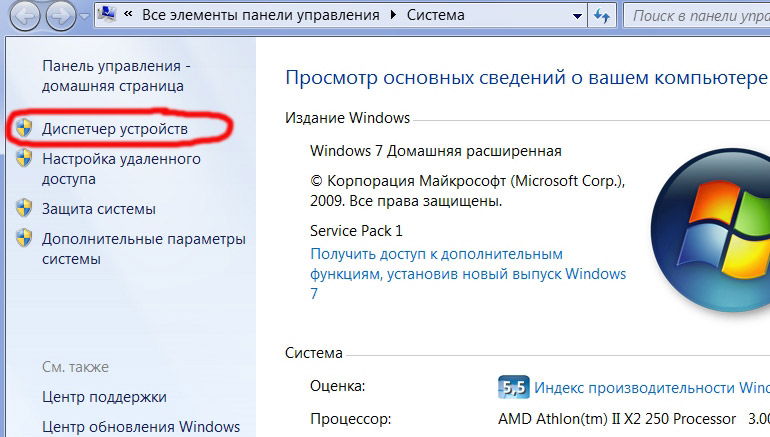The height and width of the screenshot is (437, 770).
Task: Open 'Центр обновления Windows' link
Action: (141, 426)
